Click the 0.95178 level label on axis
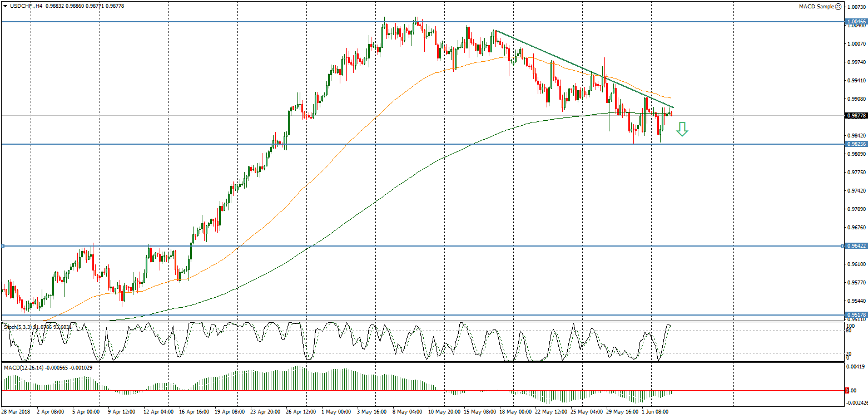868x418 pixels. (856, 315)
